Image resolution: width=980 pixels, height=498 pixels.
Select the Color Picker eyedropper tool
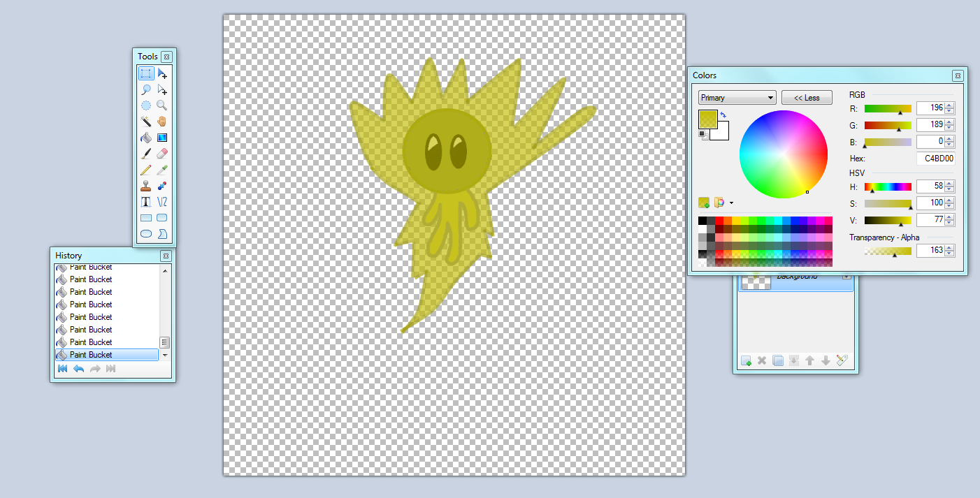coord(162,170)
